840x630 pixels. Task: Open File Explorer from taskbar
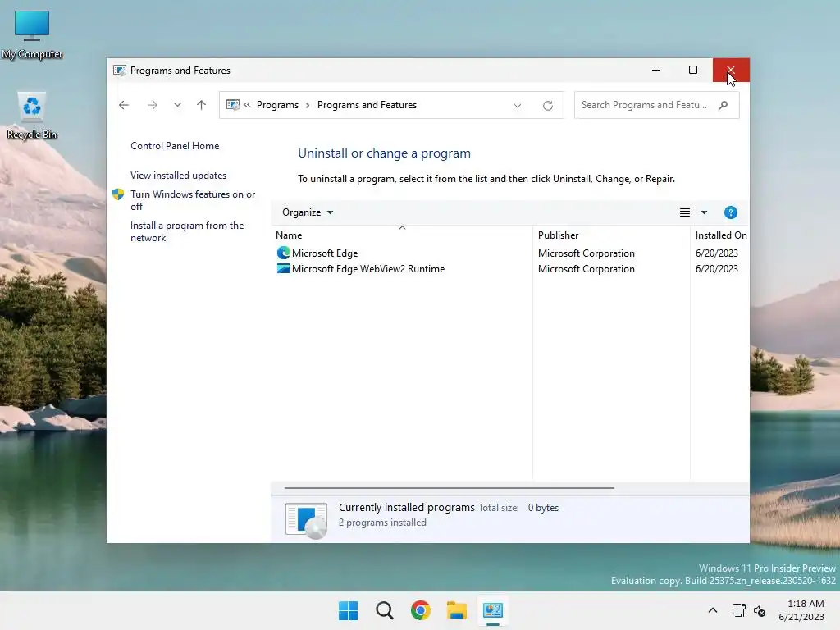[x=457, y=610]
